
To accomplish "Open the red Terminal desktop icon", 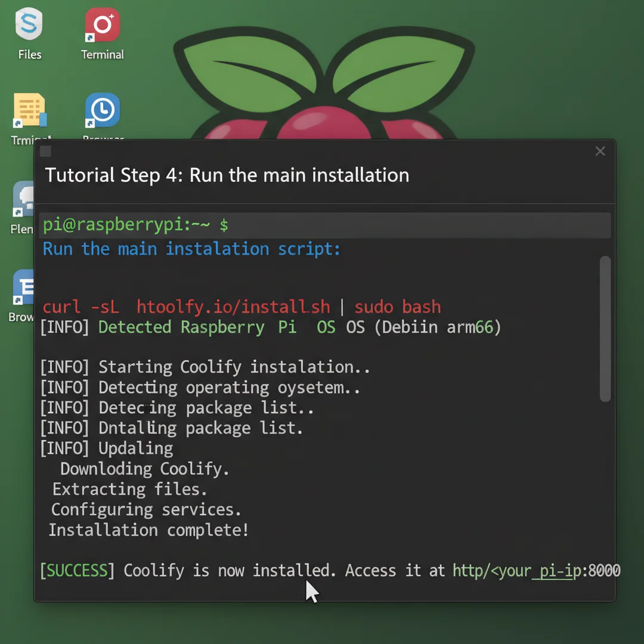I will click(x=103, y=24).
